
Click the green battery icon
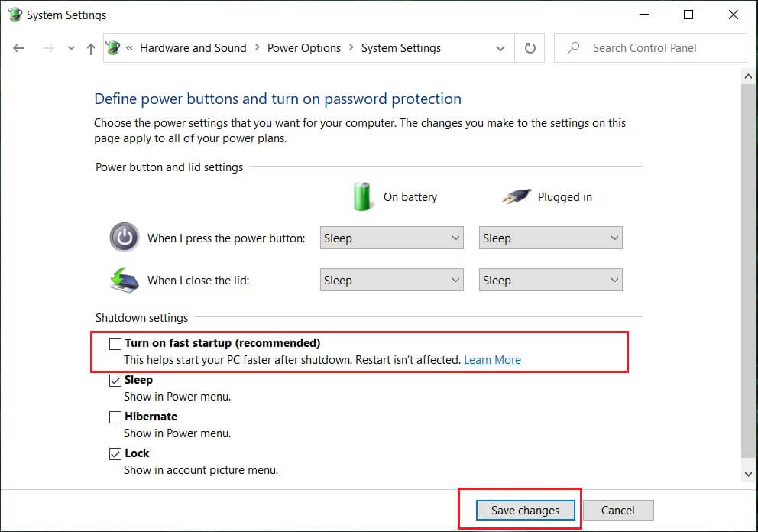pyautogui.click(x=361, y=196)
